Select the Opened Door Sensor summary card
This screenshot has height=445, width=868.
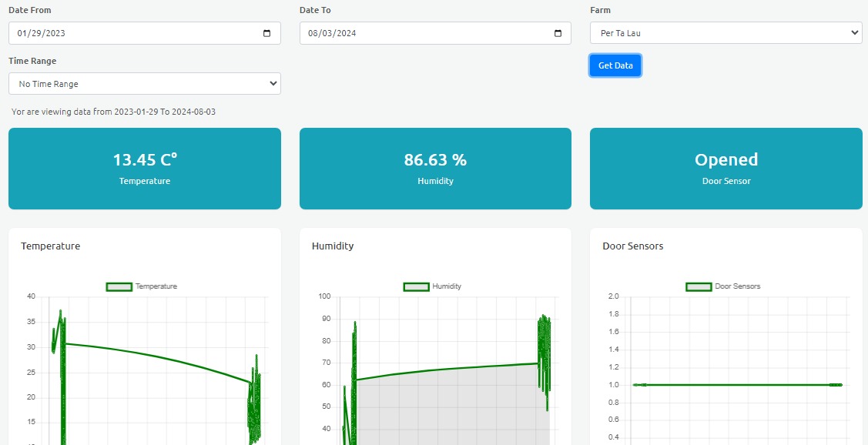coord(726,169)
